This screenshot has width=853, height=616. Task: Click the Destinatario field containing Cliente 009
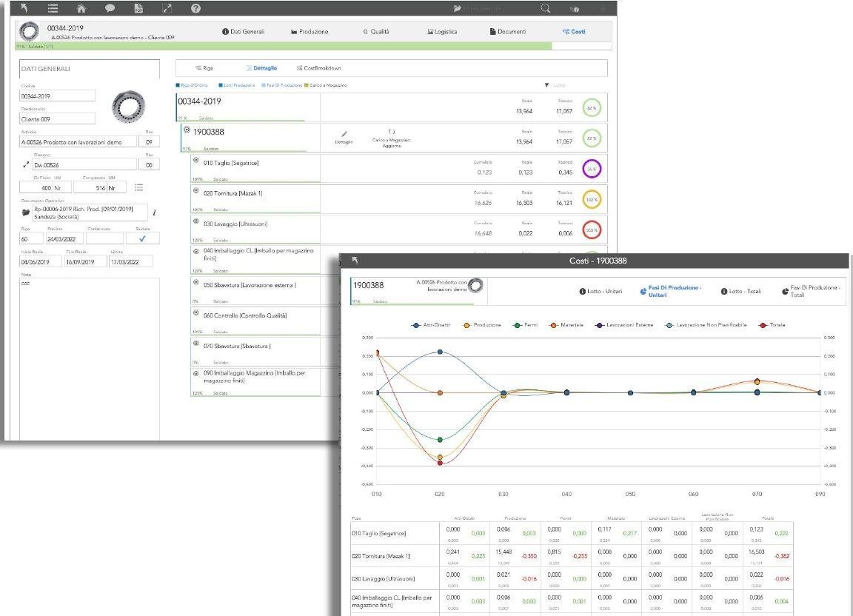(57, 118)
